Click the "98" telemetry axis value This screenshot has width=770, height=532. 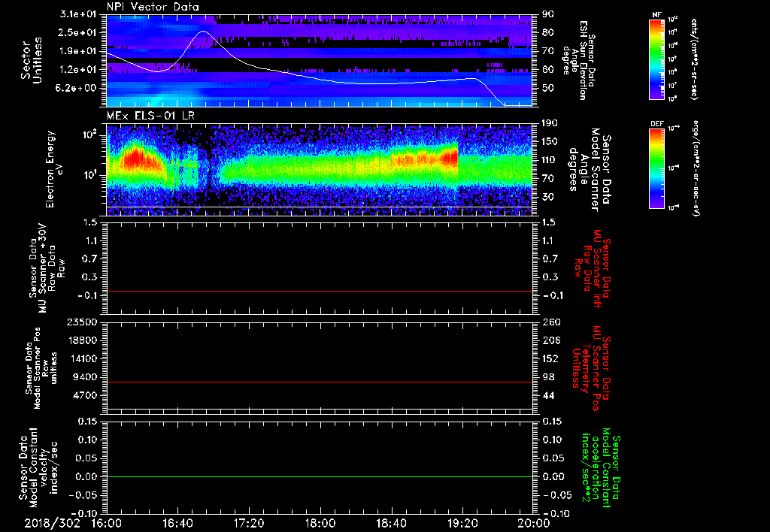548,377
